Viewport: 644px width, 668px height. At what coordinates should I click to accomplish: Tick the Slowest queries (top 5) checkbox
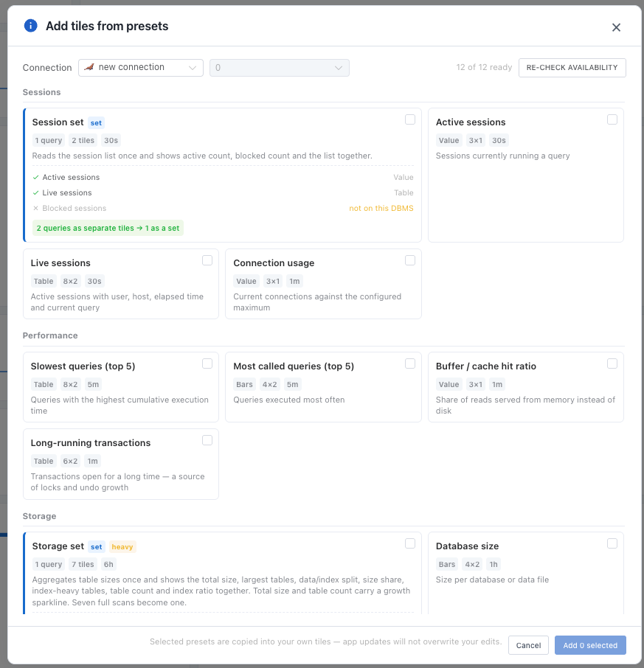(x=207, y=363)
